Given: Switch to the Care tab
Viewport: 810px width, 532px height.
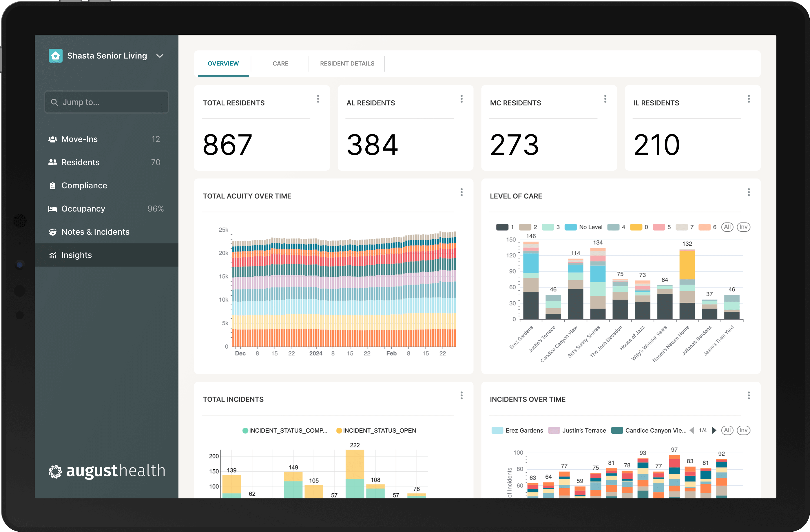Looking at the screenshot, I should (x=280, y=63).
